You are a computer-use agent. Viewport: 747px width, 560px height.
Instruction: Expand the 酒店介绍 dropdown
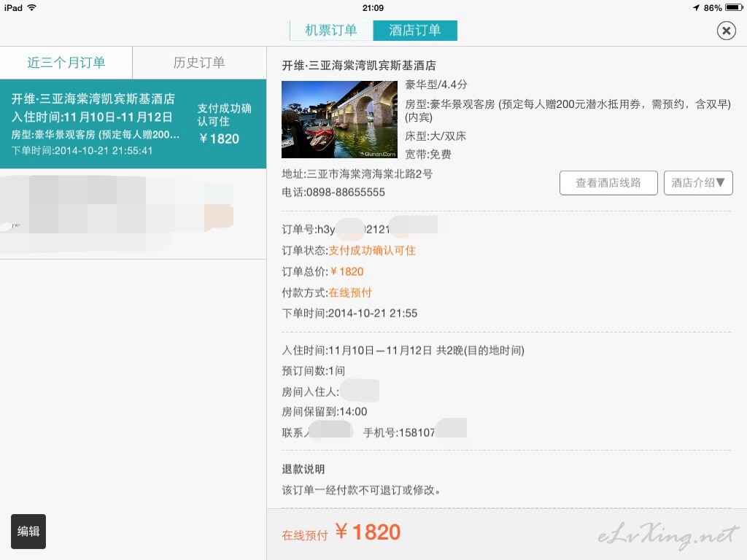point(698,183)
